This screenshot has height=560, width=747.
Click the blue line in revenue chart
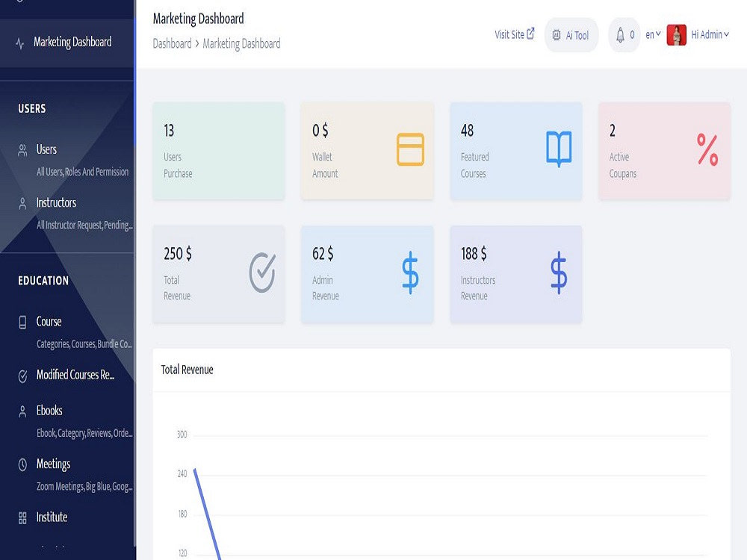point(207,514)
